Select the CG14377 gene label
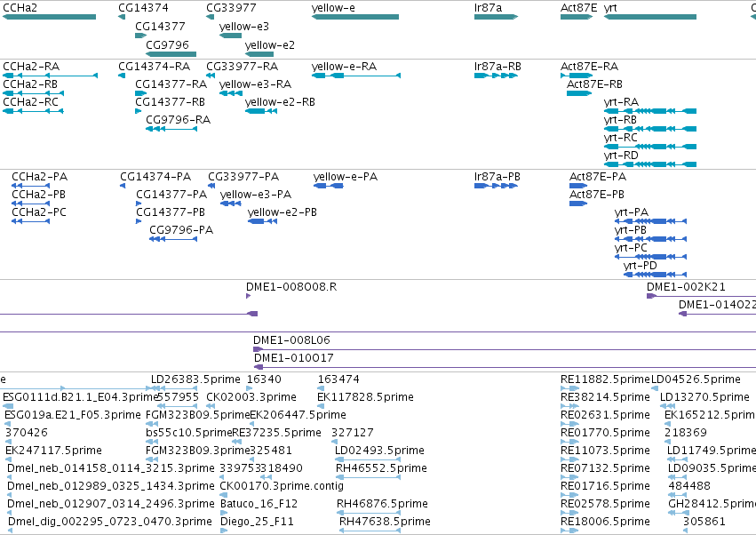The image size is (756, 535). (x=160, y=26)
